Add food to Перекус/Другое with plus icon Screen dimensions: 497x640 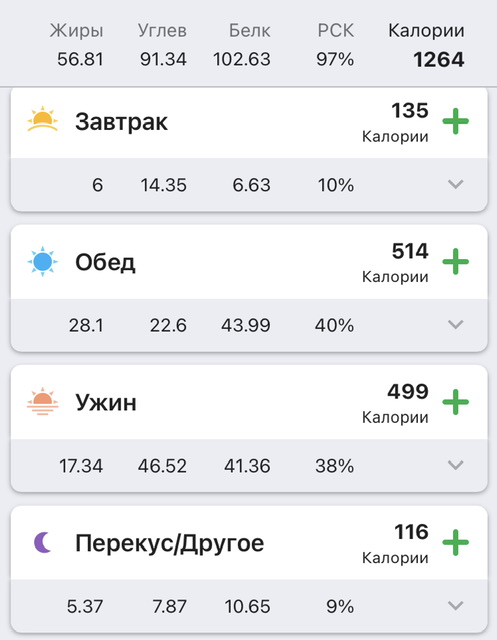coord(455,542)
